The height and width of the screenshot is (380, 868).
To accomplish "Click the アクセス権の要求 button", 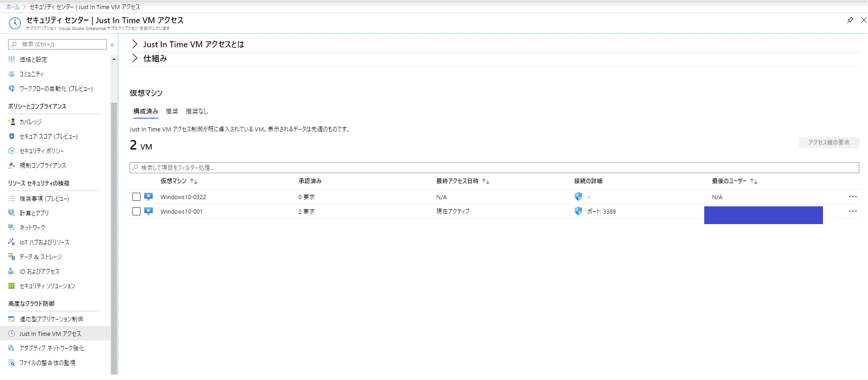I will point(829,142).
